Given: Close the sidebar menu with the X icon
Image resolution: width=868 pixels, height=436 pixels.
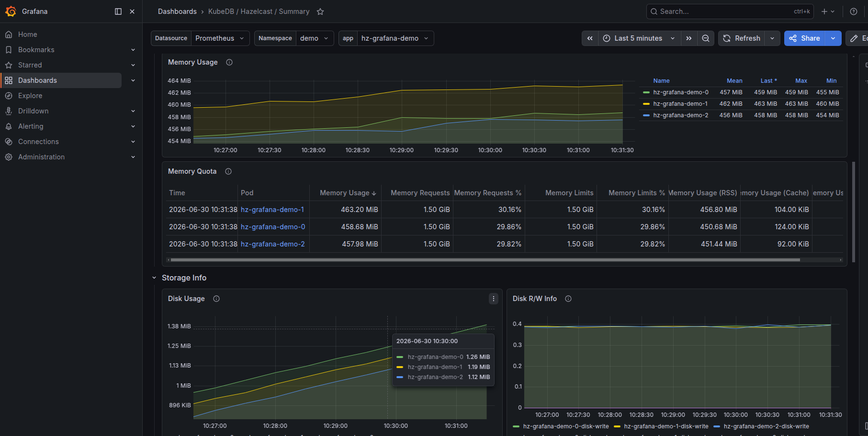Looking at the screenshot, I should click(132, 11).
